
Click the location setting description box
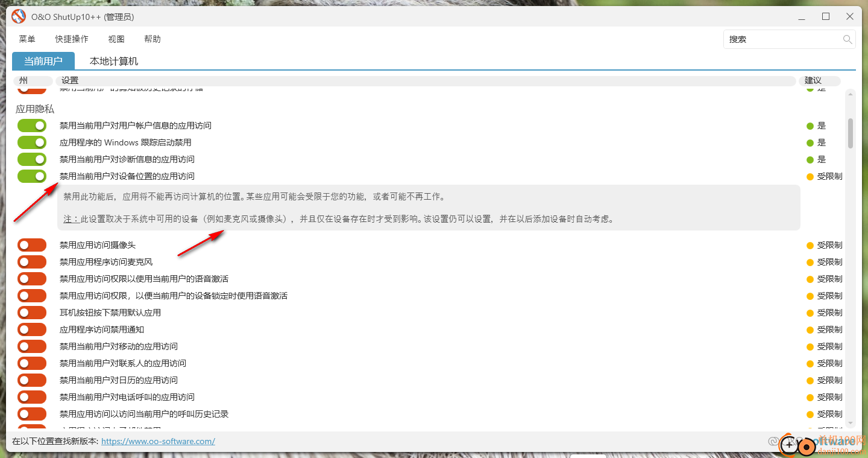(429, 208)
